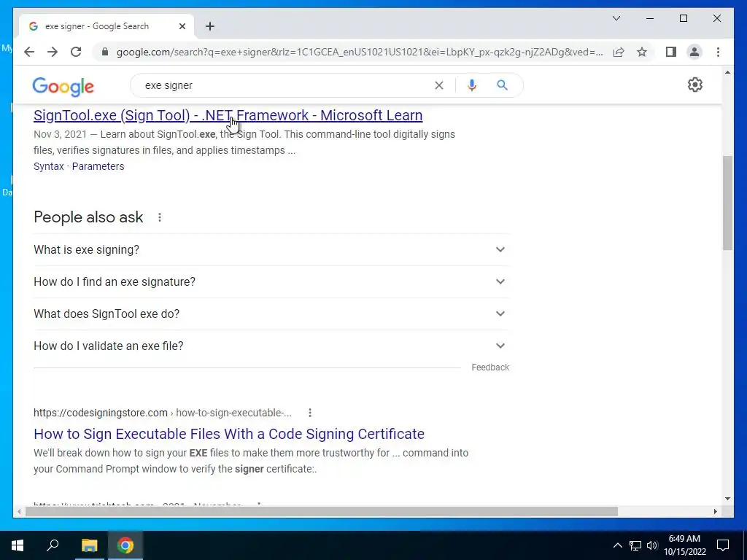Screen dimensions: 747x560
Task: Open Windows notification center
Action: coord(723,545)
